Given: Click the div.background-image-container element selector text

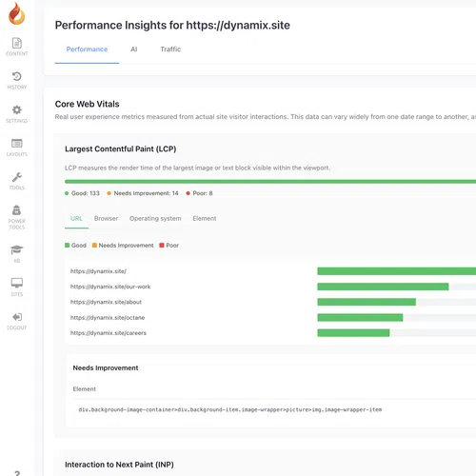Looking at the screenshot, I should pos(230,409).
